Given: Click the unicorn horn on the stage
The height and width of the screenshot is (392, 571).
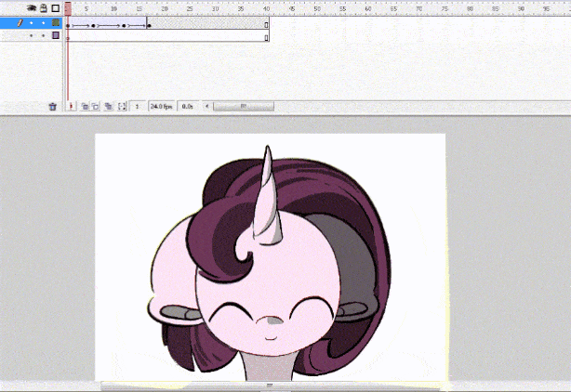Looking at the screenshot, I should click(x=268, y=196).
